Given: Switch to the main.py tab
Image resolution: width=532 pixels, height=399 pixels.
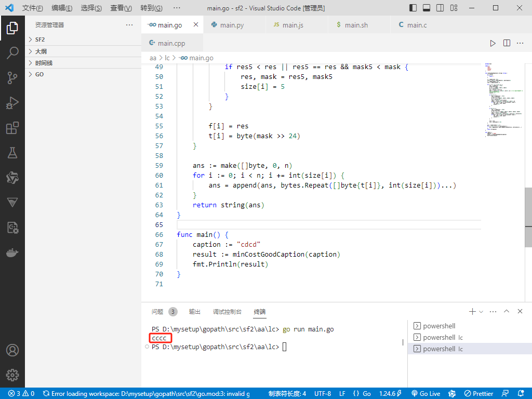Looking at the screenshot, I should 234,25.
